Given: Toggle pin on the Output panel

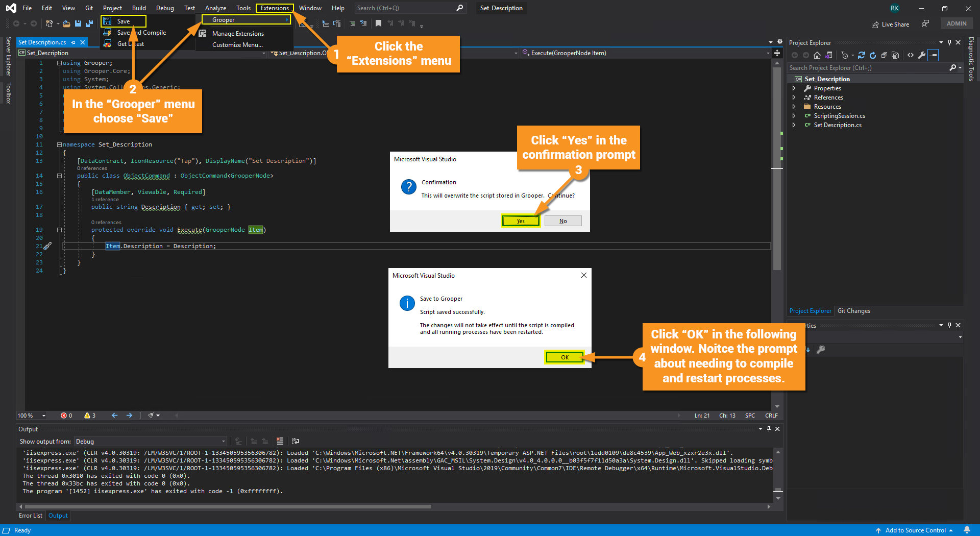Looking at the screenshot, I should pyautogui.click(x=769, y=429).
